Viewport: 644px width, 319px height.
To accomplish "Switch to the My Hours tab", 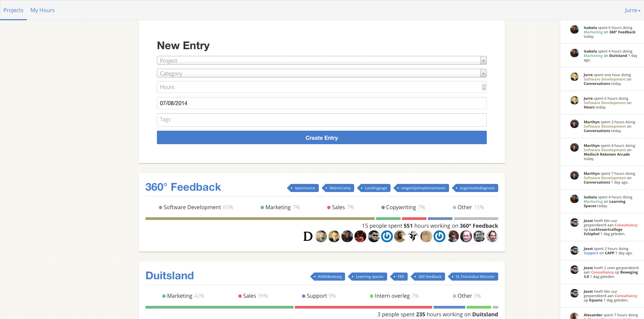I will (42, 10).
